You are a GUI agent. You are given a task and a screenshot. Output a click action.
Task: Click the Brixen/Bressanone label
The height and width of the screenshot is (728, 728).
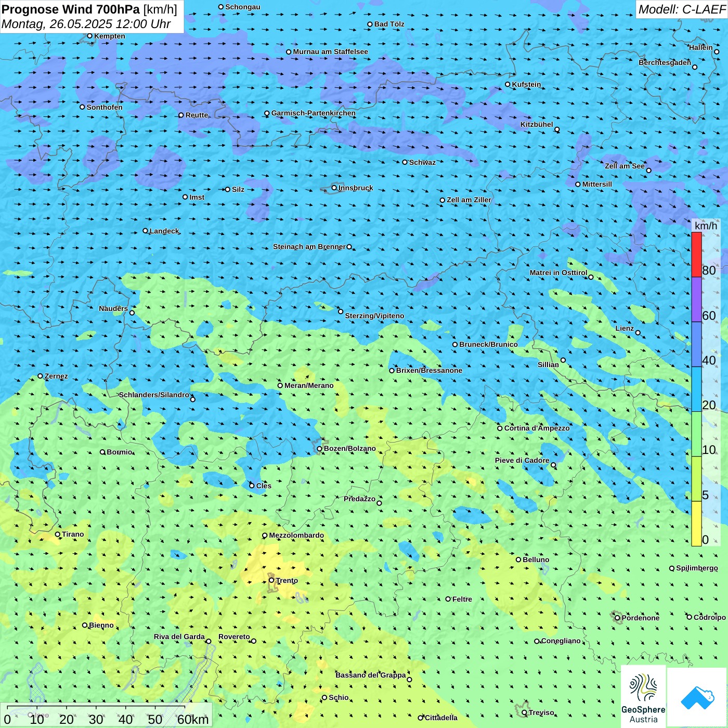pyautogui.click(x=429, y=370)
